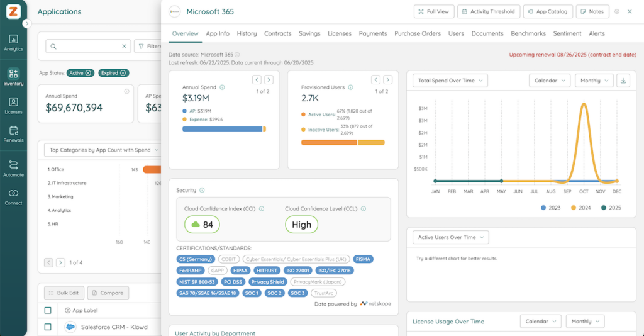644x336 pixels.
Task: Go to previous Provisioned Users card
Action: tap(375, 80)
